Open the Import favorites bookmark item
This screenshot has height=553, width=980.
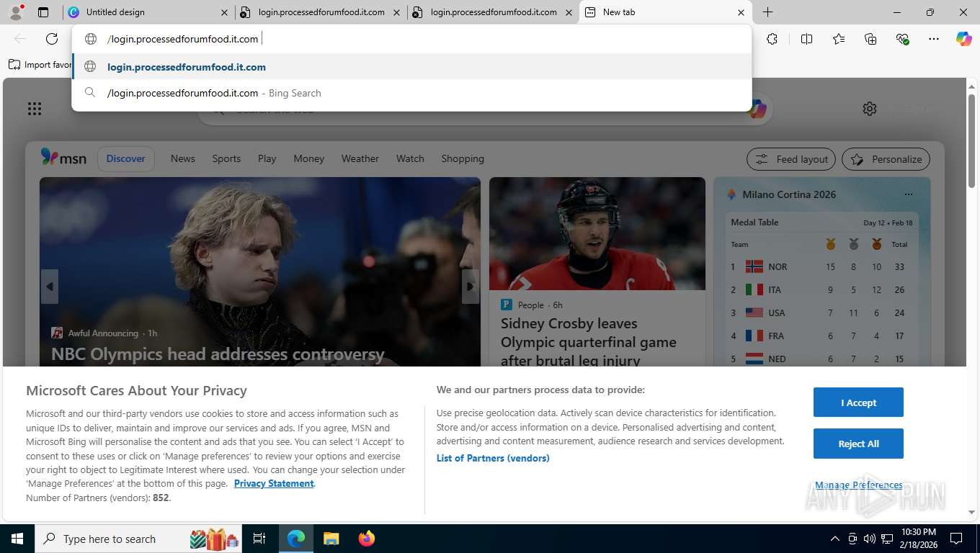coord(40,65)
